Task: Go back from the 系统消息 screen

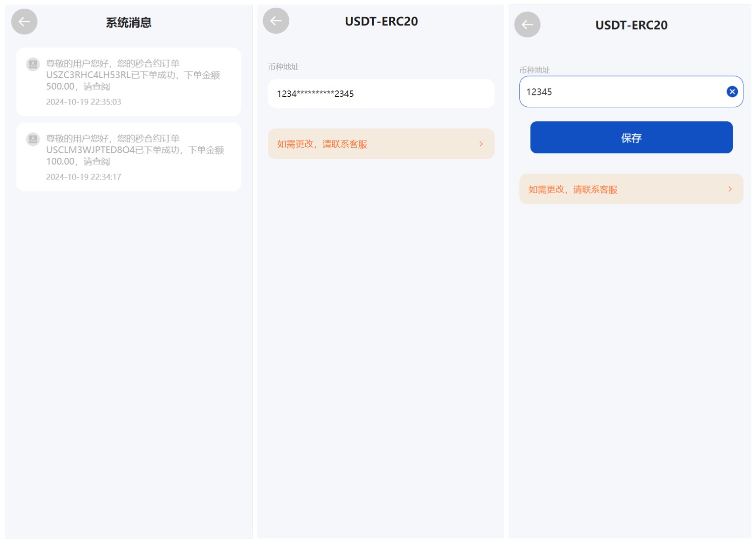Action: [x=24, y=21]
